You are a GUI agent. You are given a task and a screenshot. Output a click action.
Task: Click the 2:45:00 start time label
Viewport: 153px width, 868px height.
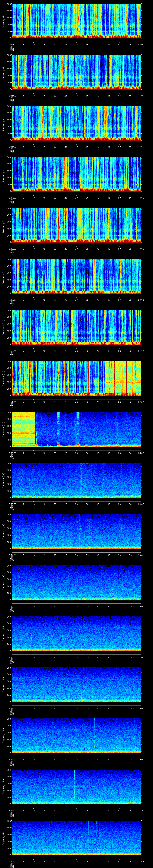tap(12, 96)
